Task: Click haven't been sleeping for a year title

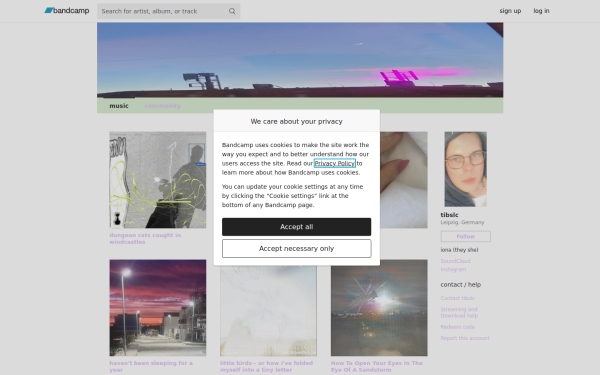Action: point(151,366)
